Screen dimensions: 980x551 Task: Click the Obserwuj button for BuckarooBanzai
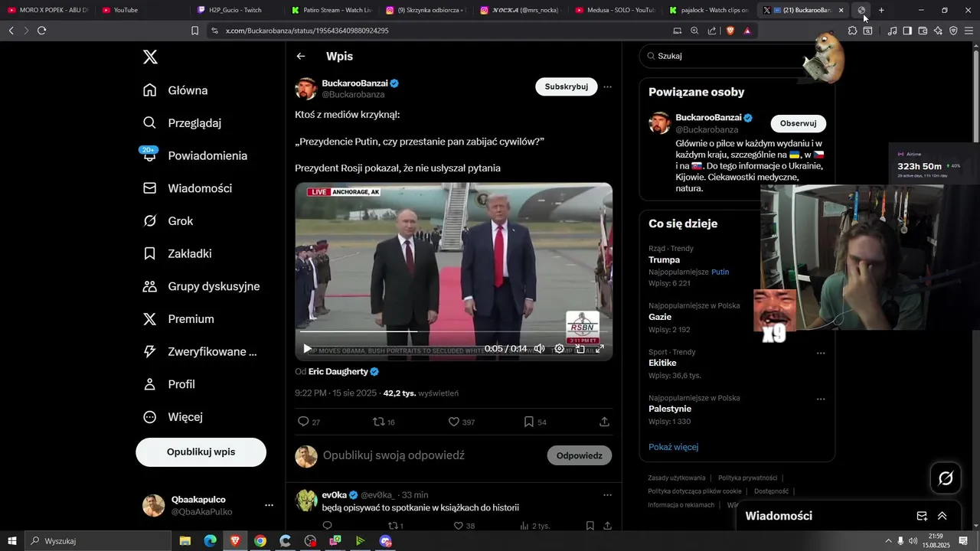pyautogui.click(x=798, y=123)
